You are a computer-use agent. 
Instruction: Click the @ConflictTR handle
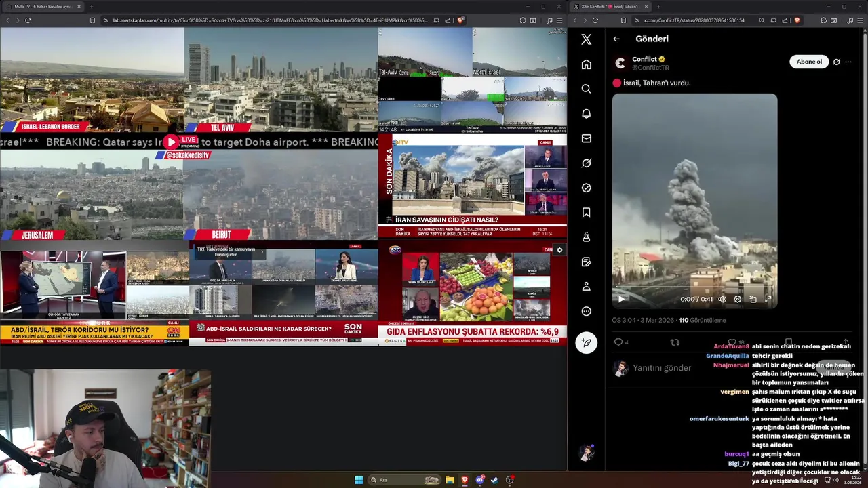[650, 68]
